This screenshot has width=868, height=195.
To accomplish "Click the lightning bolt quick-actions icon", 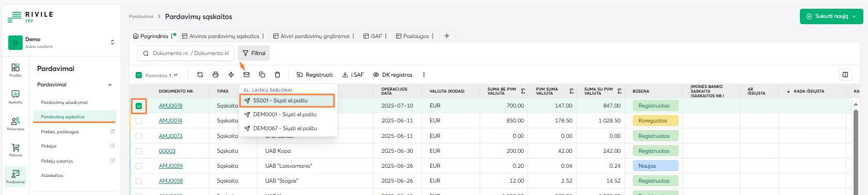I will [231, 75].
